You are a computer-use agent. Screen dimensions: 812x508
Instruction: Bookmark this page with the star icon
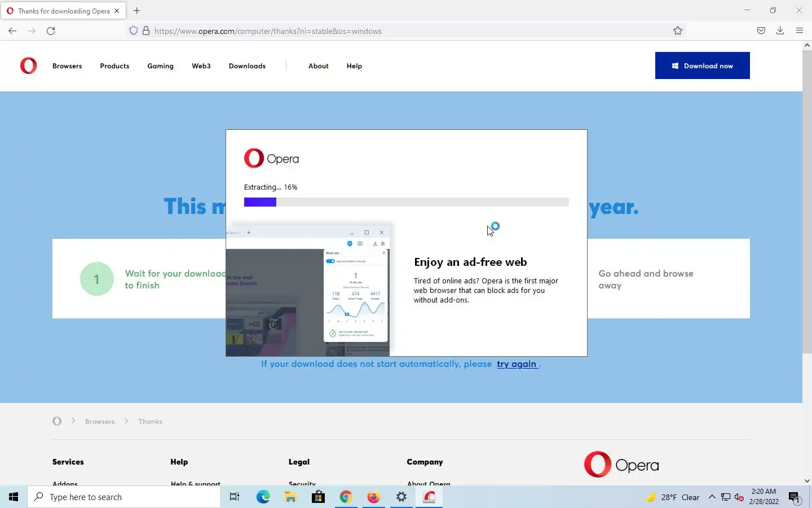(678, 31)
